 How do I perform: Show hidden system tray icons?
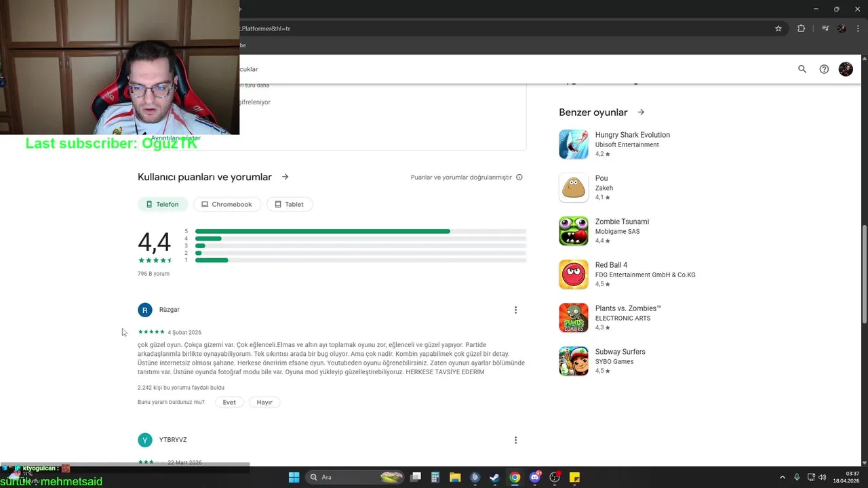782,477
